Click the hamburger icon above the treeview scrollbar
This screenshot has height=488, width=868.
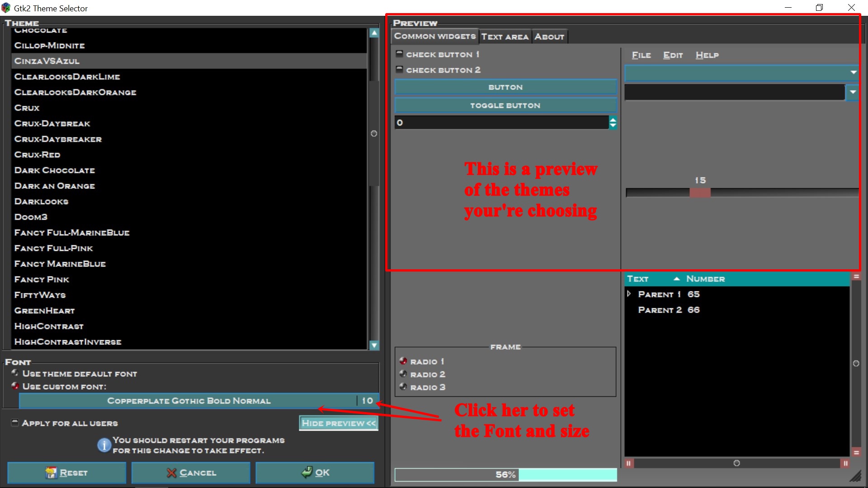(857, 276)
